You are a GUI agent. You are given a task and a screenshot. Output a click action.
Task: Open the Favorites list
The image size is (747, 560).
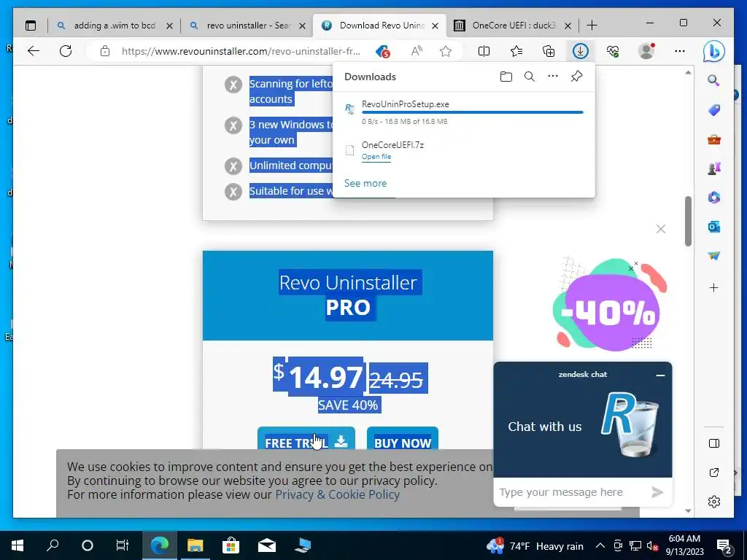coord(516,51)
